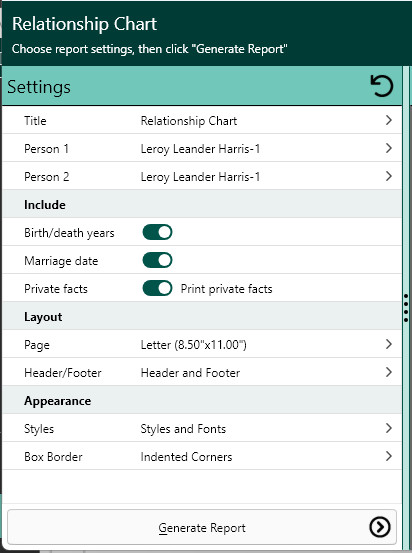This screenshot has height=553, width=412.
Task: Click 'Letter (8.50"x11.00")' page value
Action: (194, 345)
